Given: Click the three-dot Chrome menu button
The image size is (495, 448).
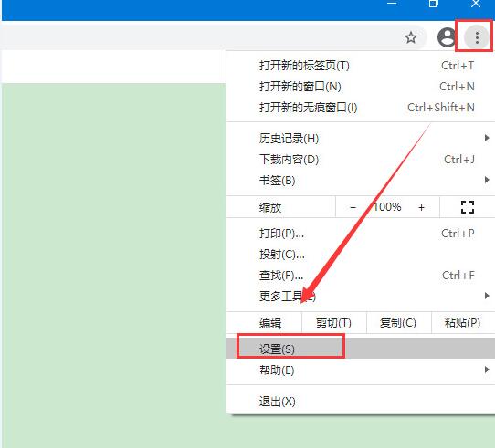Looking at the screenshot, I should tap(477, 37).
